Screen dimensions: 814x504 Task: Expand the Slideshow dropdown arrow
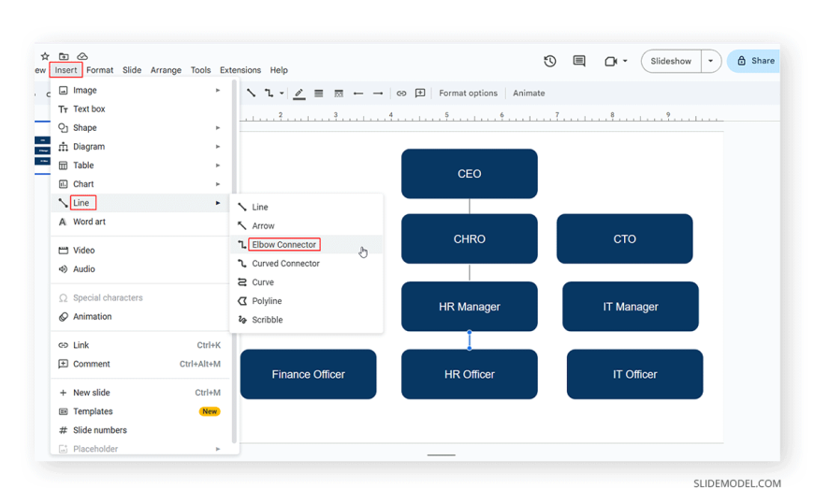[711, 62]
